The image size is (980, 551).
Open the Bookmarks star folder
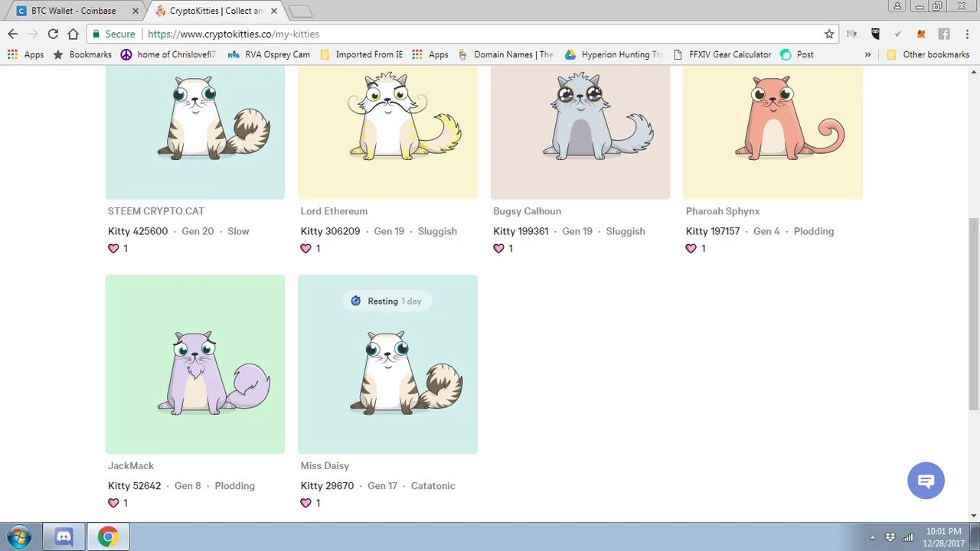click(x=82, y=54)
